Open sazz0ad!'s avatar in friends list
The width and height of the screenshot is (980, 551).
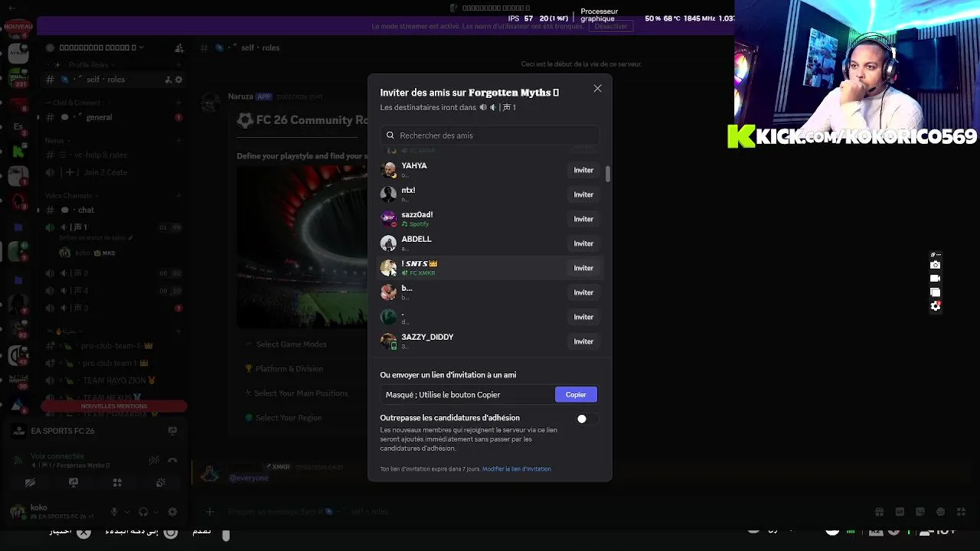tap(389, 219)
